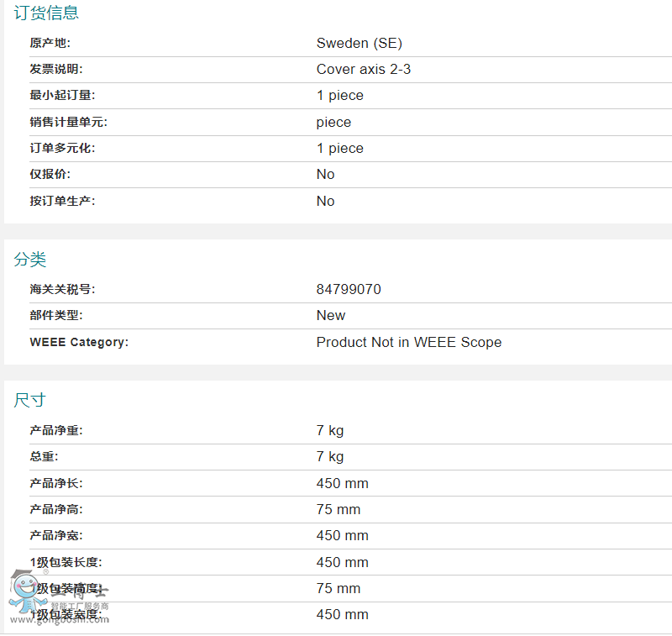Screen dimensions: 672x636
Task: Click the Cover axis 2-3 invoice description
Action: click(363, 69)
